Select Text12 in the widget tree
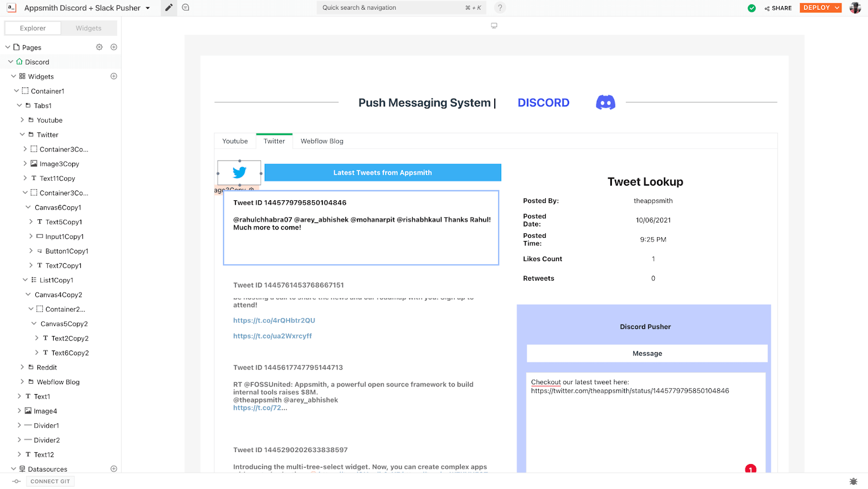This screenshot has height=489, width=868. pos(44,455)
